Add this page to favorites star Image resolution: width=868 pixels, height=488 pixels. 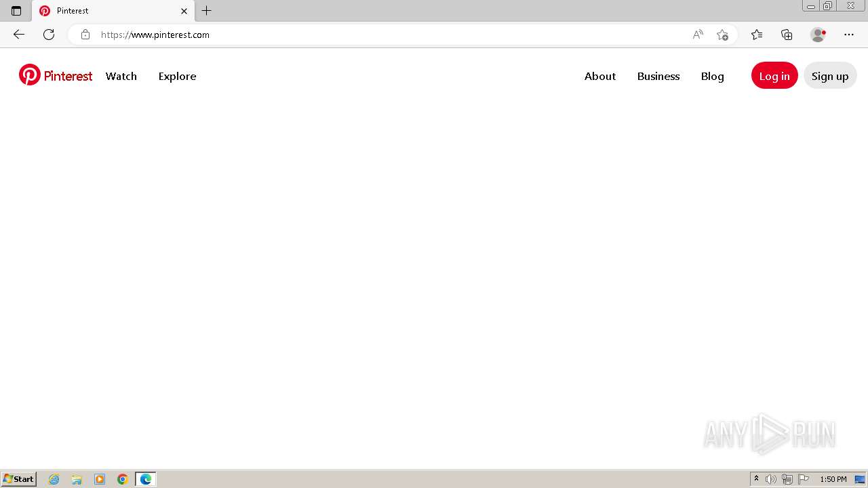[722, 35]
